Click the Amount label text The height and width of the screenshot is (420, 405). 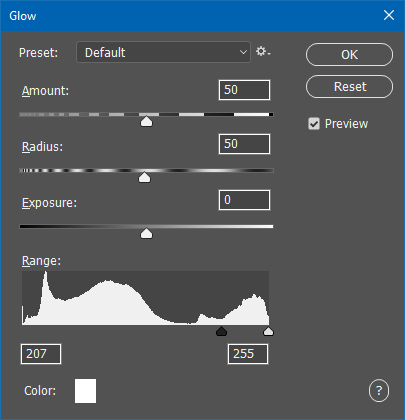45,91
